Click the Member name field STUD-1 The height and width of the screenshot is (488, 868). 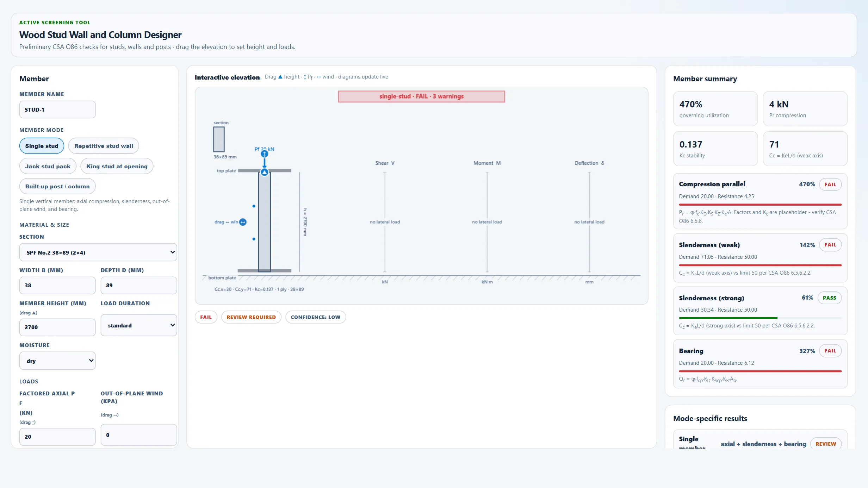click(57, 110)
